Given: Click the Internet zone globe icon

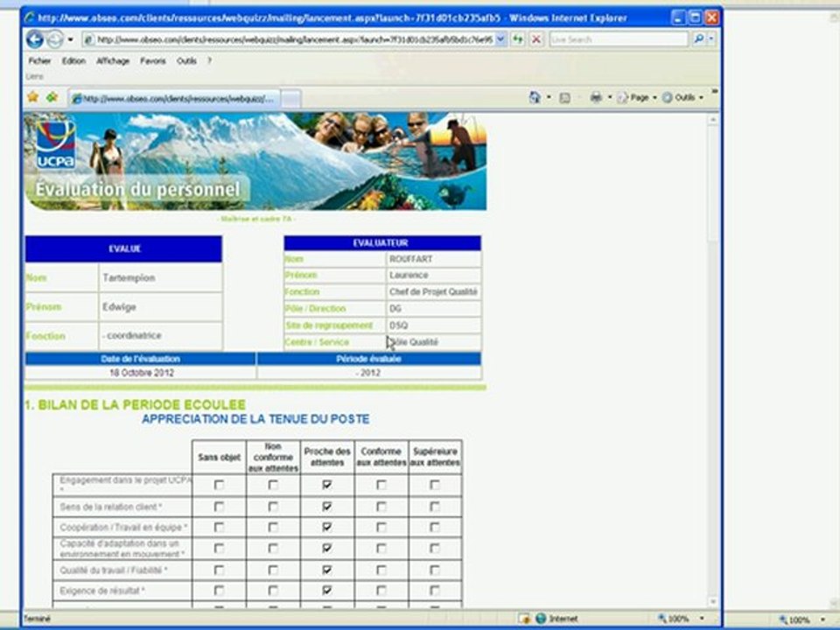Looking at the screenshot, I should click(x=541, y=619).
